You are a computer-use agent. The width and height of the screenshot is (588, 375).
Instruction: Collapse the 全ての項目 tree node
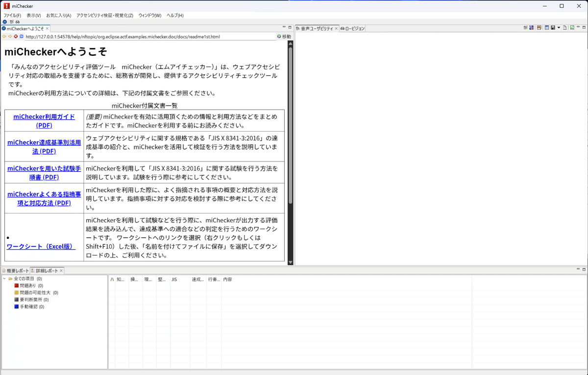4,279
